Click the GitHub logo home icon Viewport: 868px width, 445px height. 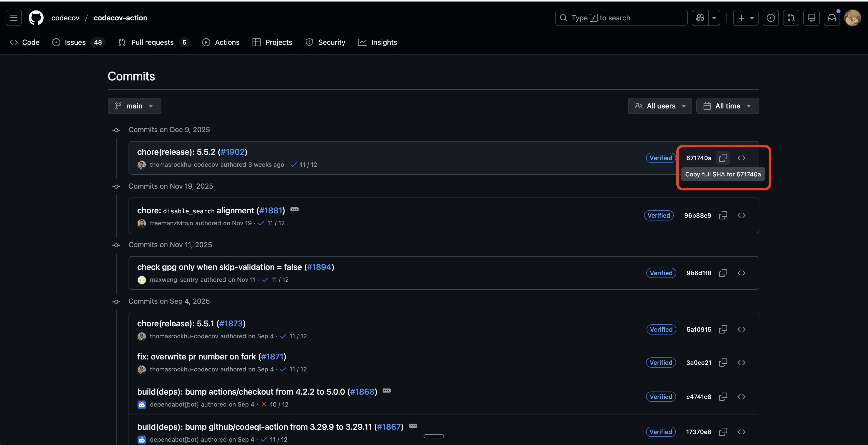point(36,18)
